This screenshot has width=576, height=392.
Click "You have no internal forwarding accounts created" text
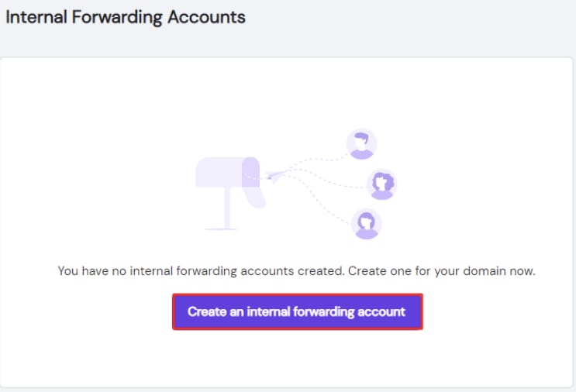(200, 272)
